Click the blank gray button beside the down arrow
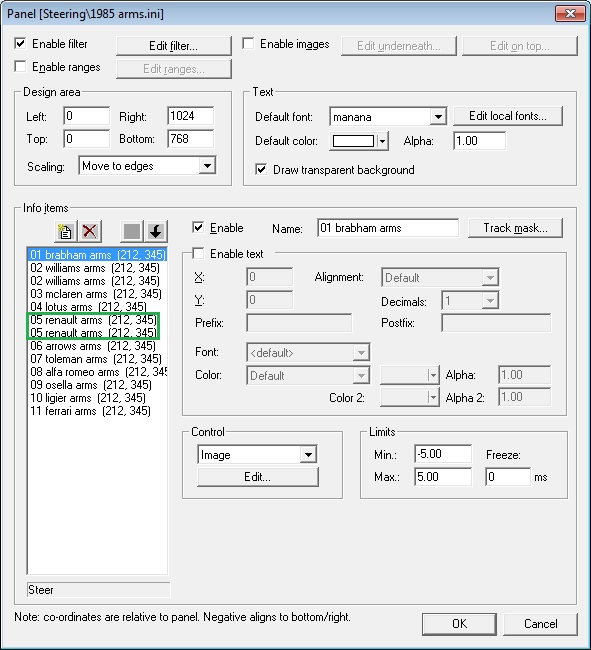Screen dimensions: 591x650 pos(132,231)
